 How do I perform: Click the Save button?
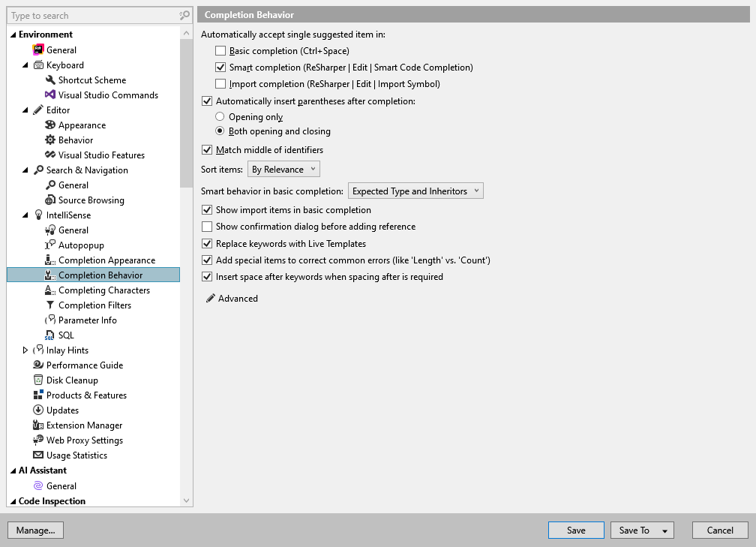[x=575, y=530]
